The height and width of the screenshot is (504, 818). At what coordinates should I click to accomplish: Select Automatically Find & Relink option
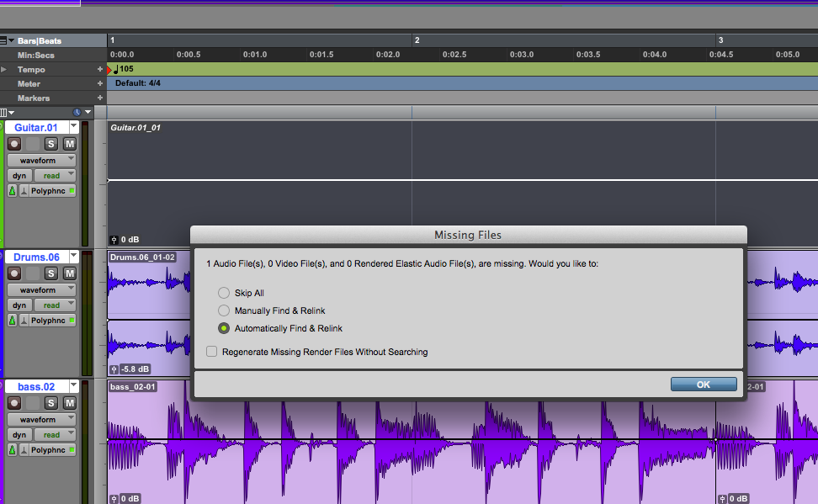tap(224, 328)
